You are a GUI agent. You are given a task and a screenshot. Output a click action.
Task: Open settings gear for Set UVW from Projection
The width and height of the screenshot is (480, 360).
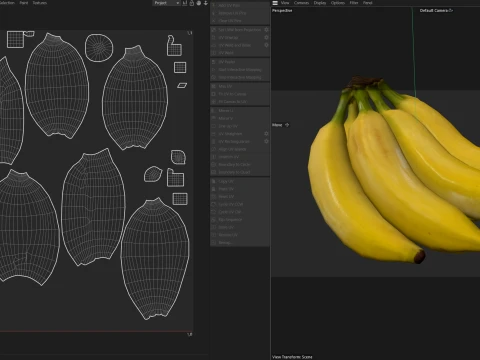point(266,30)
